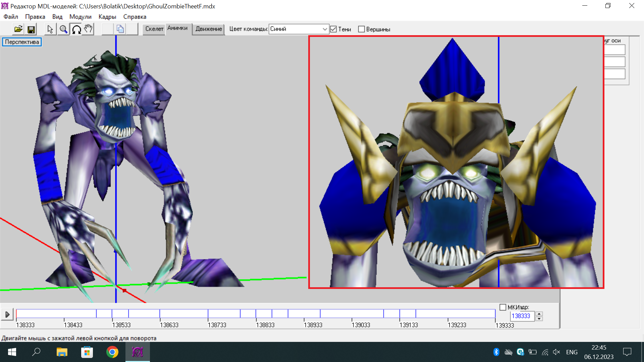Open the Кадры menu

click(107, 17)
